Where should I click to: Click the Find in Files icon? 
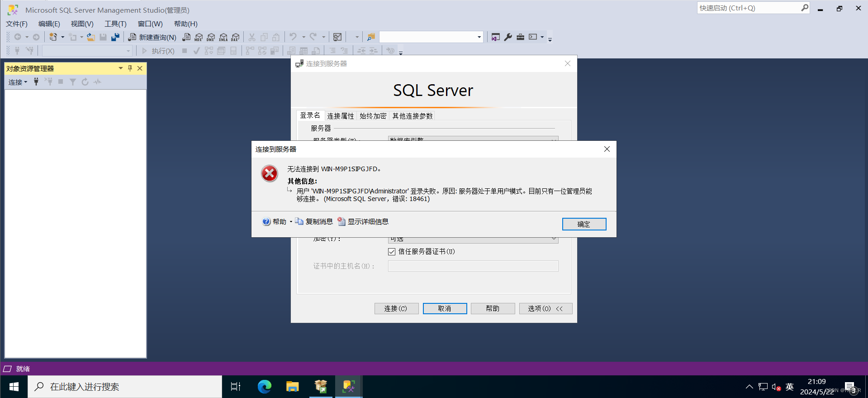(371, 37)
